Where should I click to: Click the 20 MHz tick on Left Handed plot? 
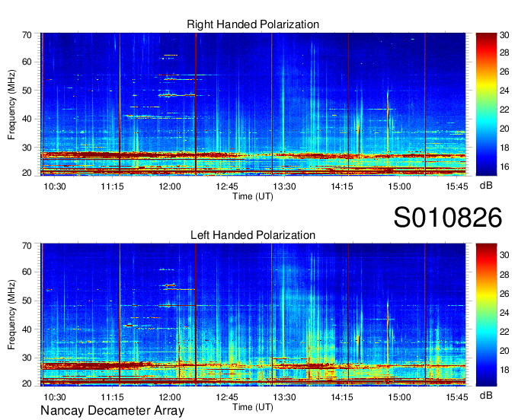click(27, 383)
